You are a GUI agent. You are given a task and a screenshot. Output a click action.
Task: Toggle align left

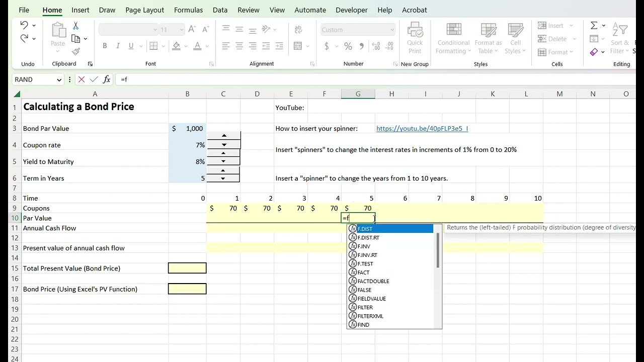[226, 46]
